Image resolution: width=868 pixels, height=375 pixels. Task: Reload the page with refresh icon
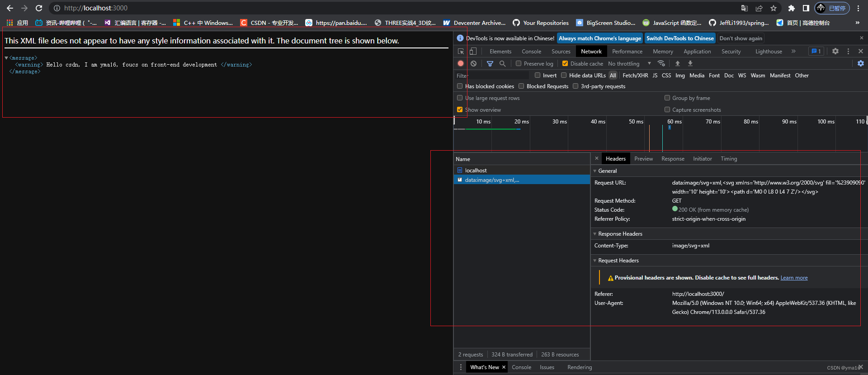pyautogui.click(x=39, y=8)
